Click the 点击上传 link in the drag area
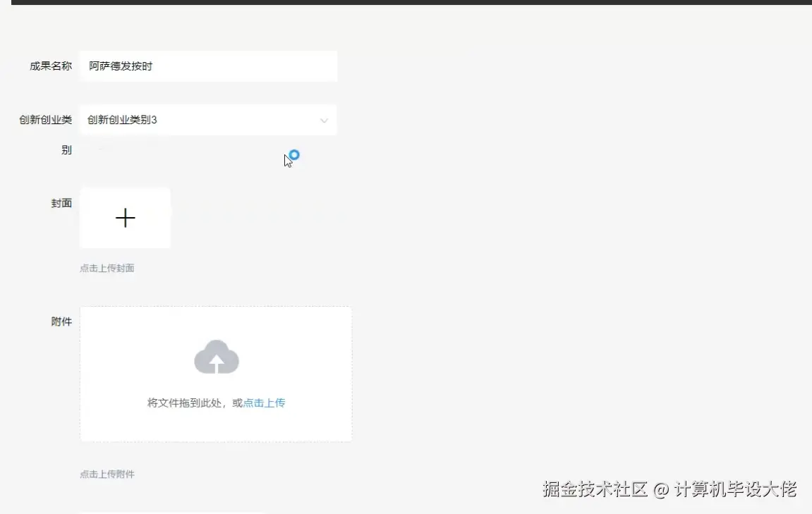Viewport: 812px width, 514px height. pyautogui.click(x=263, y=402)
